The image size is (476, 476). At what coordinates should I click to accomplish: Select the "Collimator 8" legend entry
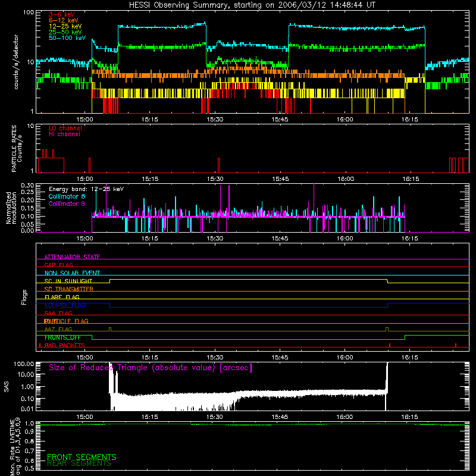67,196
